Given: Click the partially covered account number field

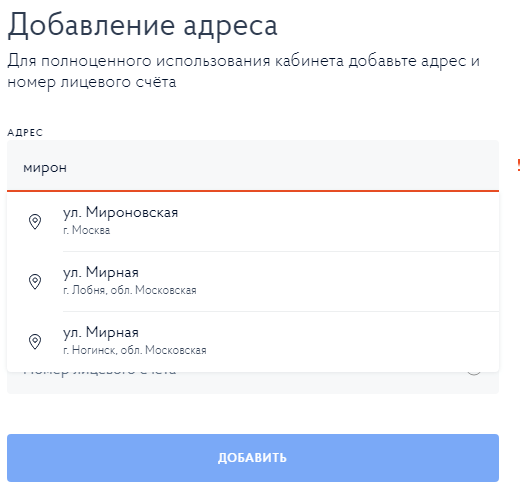Looking at the screenshot, I should point(253,383).
